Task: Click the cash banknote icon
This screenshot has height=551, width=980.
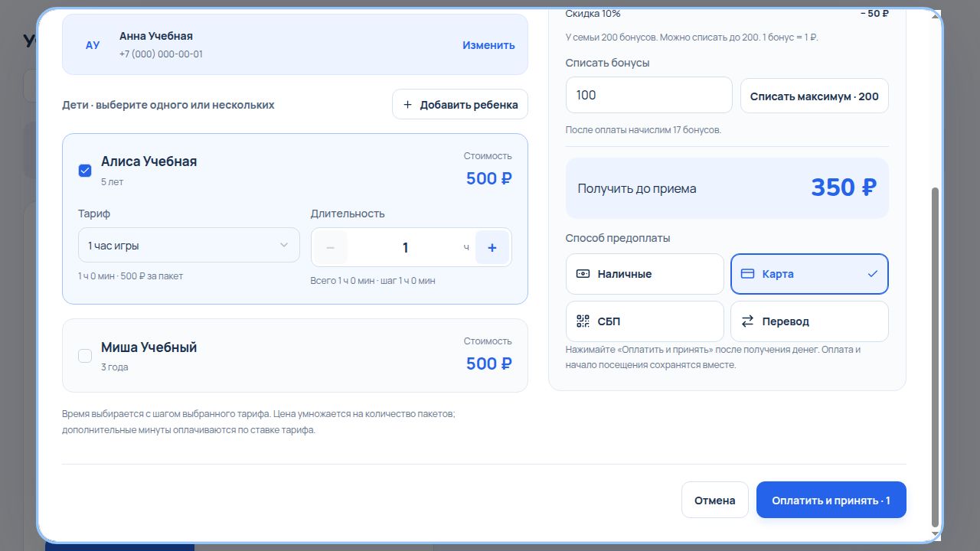Action: 583,274
